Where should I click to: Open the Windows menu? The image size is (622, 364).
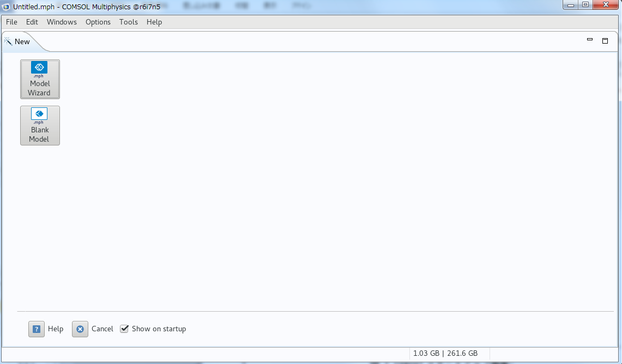(62, 22)
